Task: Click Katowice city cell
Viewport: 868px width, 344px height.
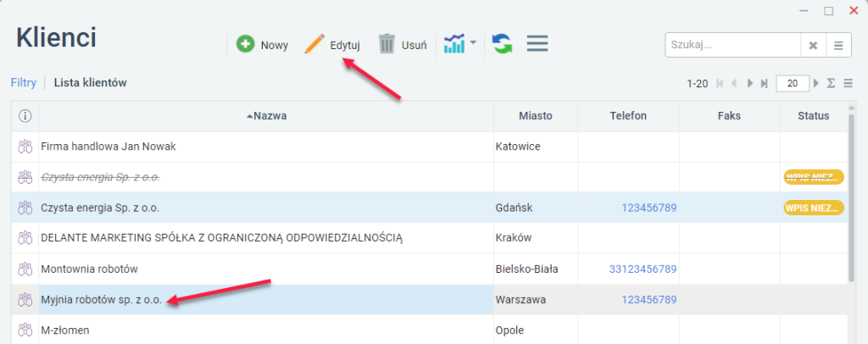Action: [x=536, y=147]
